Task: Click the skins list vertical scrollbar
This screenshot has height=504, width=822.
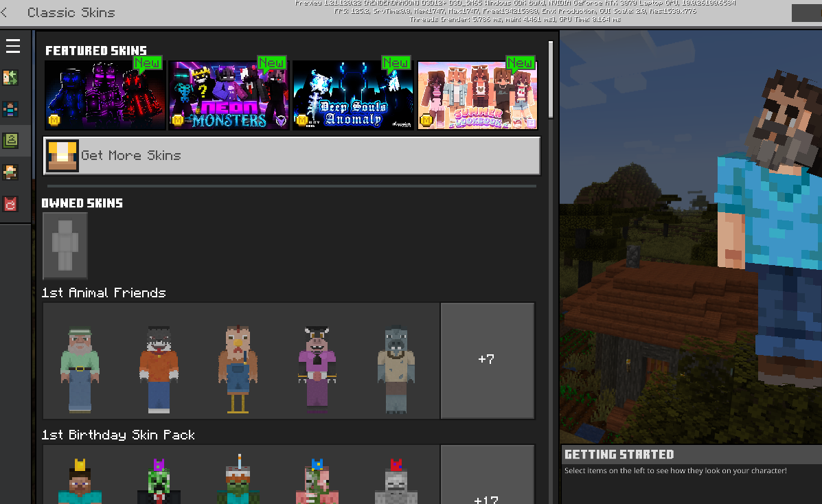Action: tap(551, 80)
